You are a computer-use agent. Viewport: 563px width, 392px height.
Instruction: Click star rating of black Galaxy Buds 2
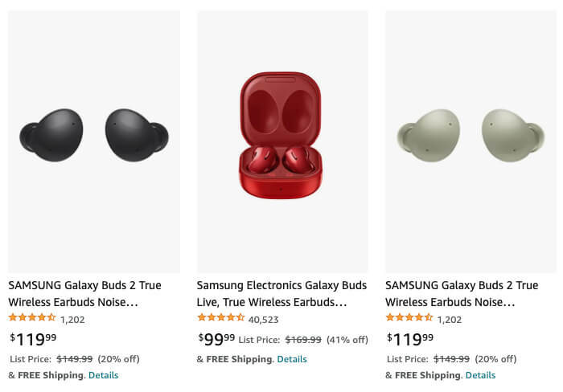tap(32, 318)
